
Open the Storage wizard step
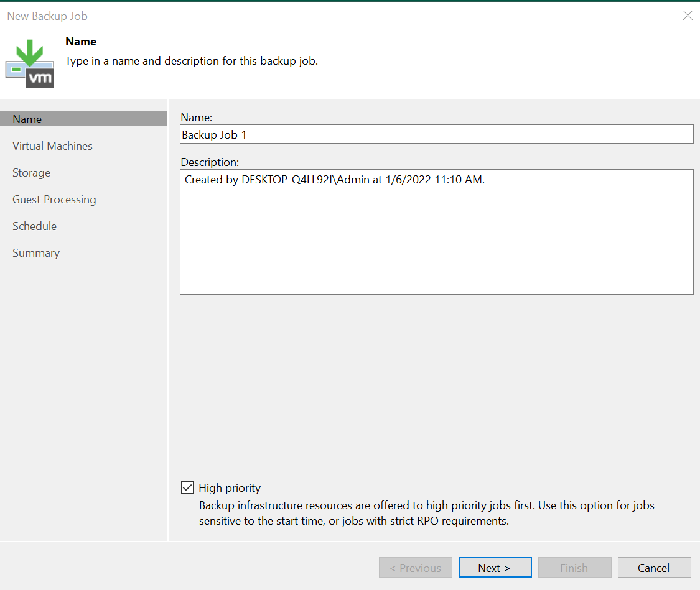pos(31,173)
